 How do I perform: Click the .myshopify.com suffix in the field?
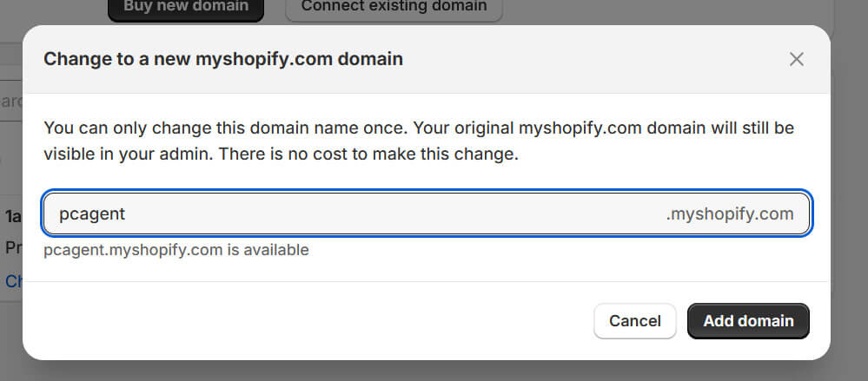729,213
